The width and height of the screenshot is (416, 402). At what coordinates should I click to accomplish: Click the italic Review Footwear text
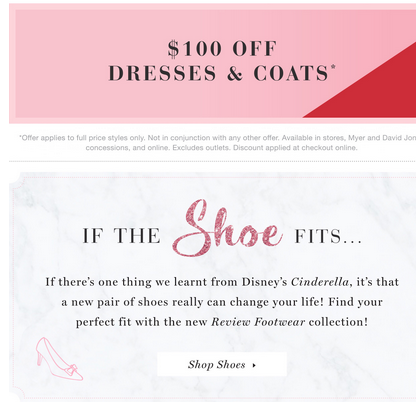click(258, 322)
